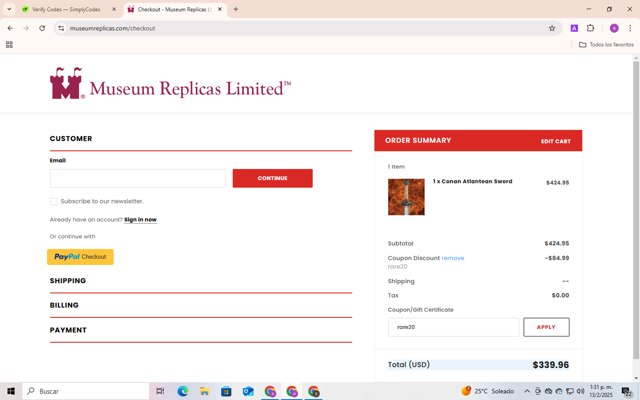View site information icon in address bar
This screenshot has width=640, height=400.
click(61, 28)
